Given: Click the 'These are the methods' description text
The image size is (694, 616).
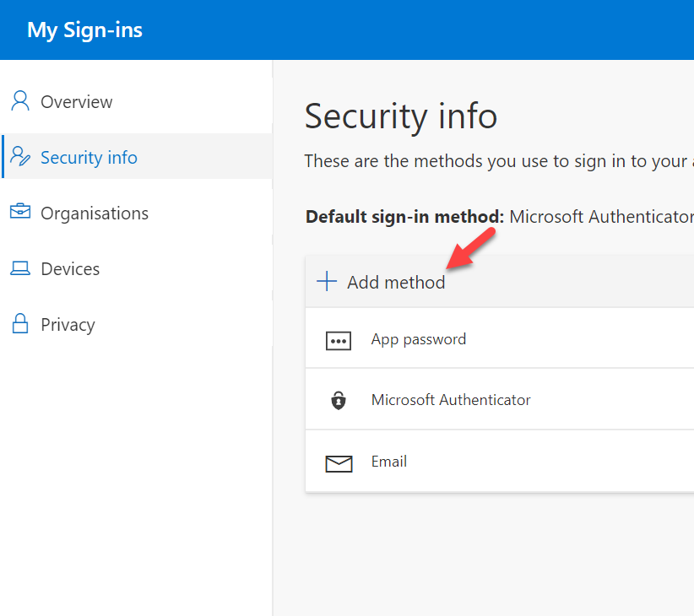Looking at the screenshot, I should pyautogui.click(x=499, y=161).
